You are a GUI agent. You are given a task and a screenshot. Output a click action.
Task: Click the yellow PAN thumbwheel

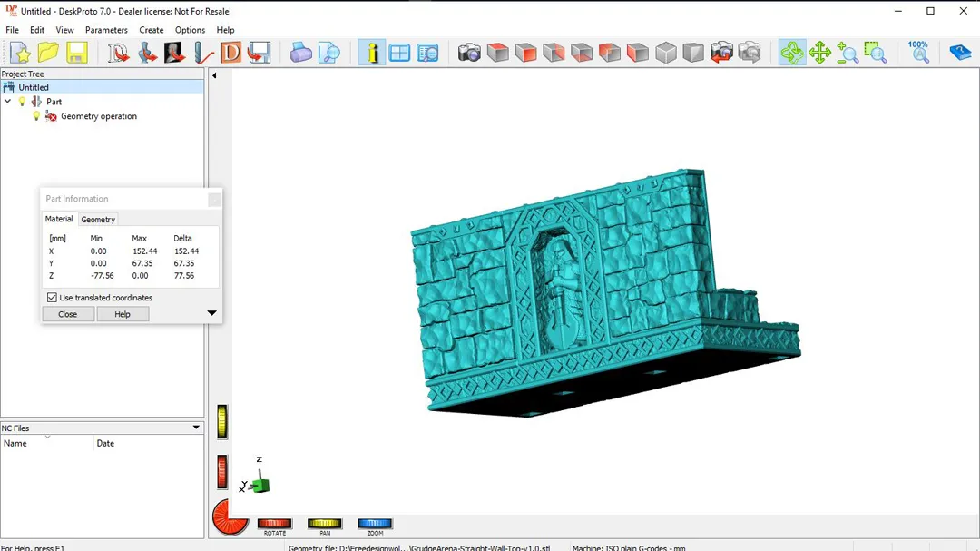[324, 524]
